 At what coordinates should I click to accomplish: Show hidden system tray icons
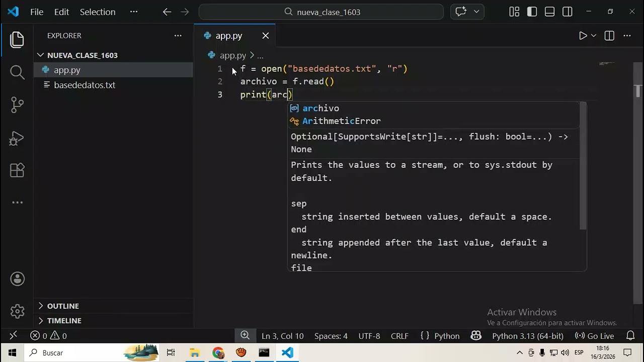[520, 353]
